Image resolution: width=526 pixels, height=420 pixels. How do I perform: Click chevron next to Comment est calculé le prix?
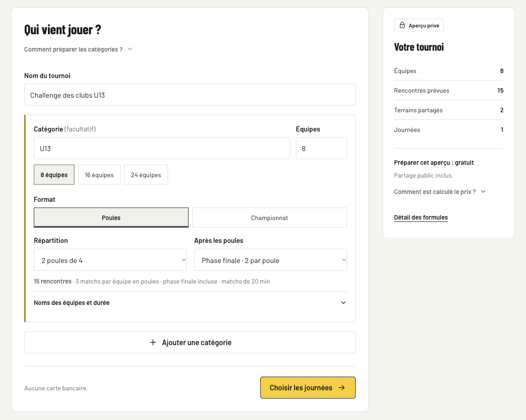point(484,192)
